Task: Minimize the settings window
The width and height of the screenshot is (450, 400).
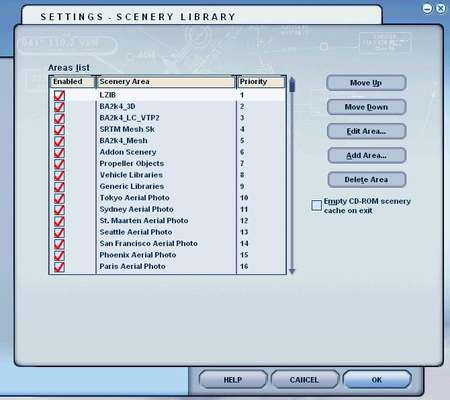Action: 427,8
